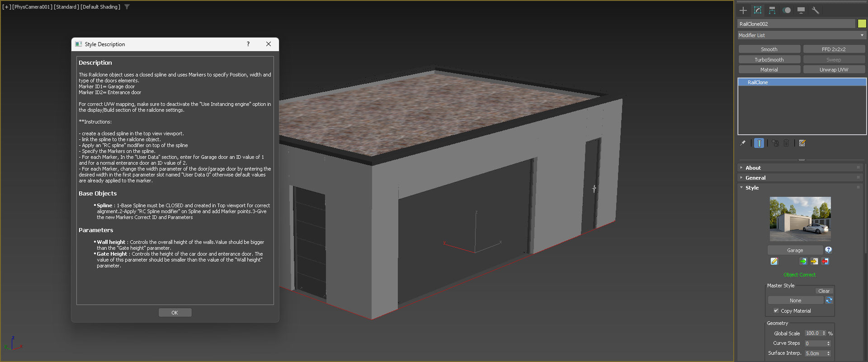The width and height of the screenshot is (868, 362).
Task: Apply the Smooth modifier button
Action: [x=769, y=49]
